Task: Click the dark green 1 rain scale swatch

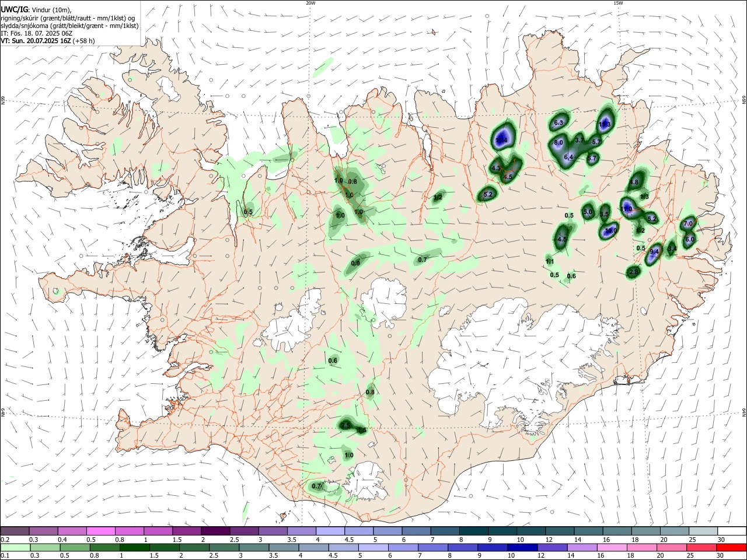Action: tap(134, 547)
